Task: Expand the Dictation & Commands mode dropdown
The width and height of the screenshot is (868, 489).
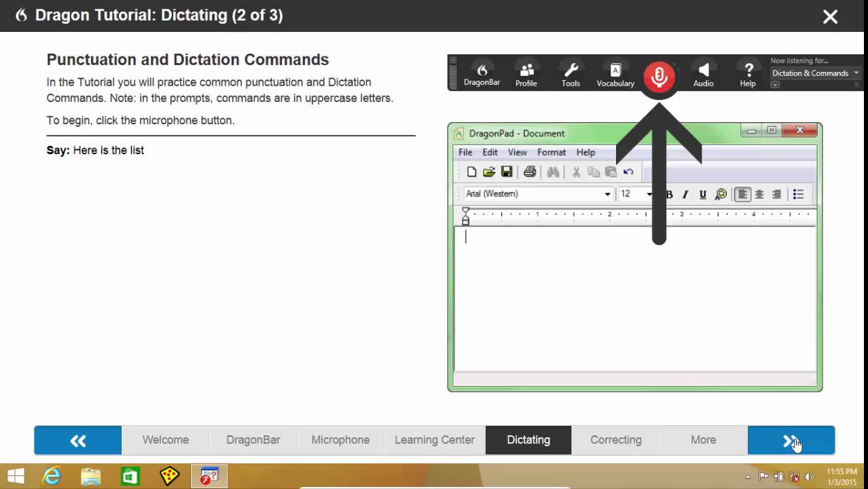Action: pos(815,73)
